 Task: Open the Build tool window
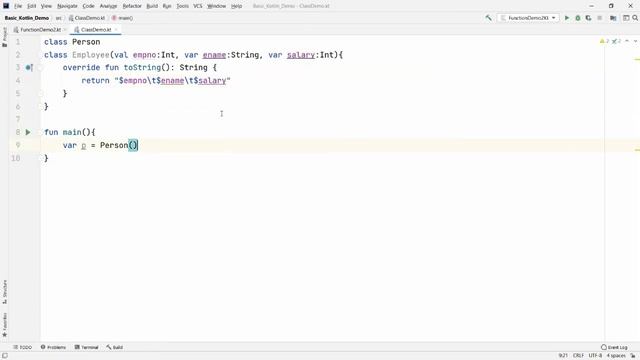115,347
